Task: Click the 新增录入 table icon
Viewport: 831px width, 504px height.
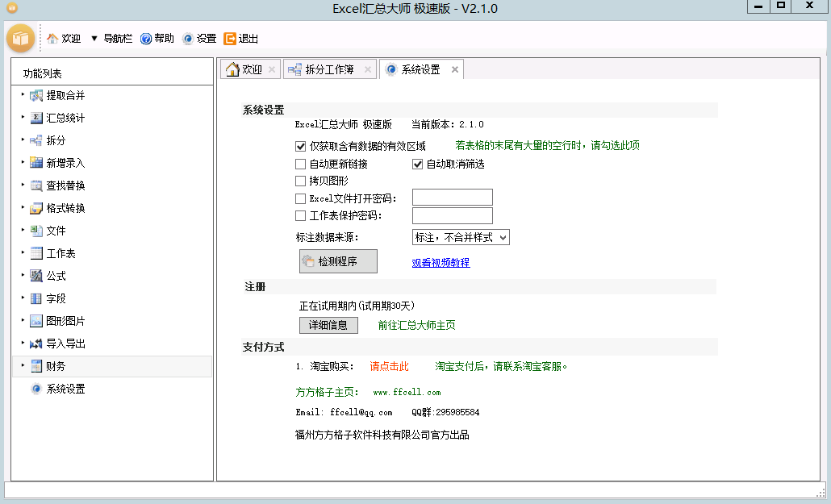Action: pyautogui.click(x=36, y=163)
